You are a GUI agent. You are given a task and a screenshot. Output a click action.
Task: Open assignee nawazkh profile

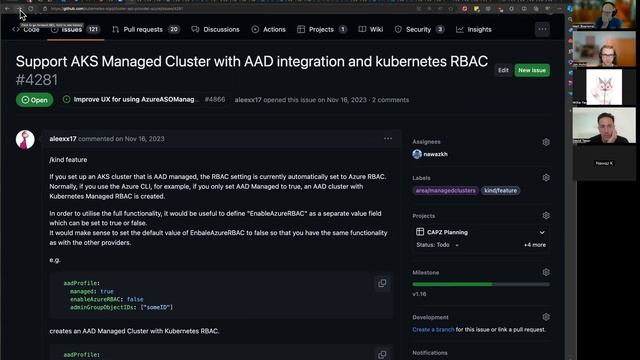click(x=436, y=154)
